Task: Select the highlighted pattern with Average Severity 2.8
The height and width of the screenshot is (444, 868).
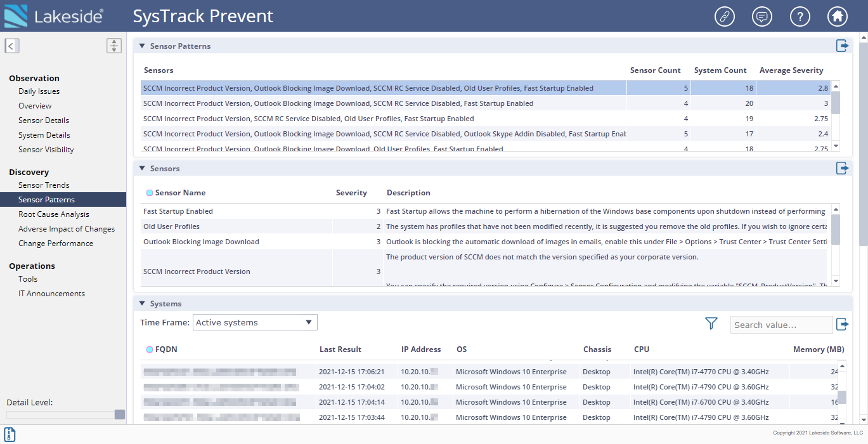Action: coord(486,88)
